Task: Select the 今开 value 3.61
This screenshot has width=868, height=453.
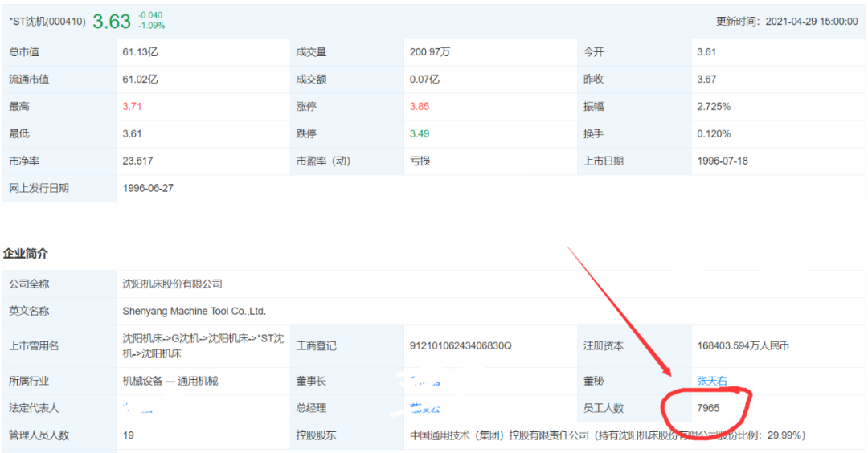Action: pos(706,52)
